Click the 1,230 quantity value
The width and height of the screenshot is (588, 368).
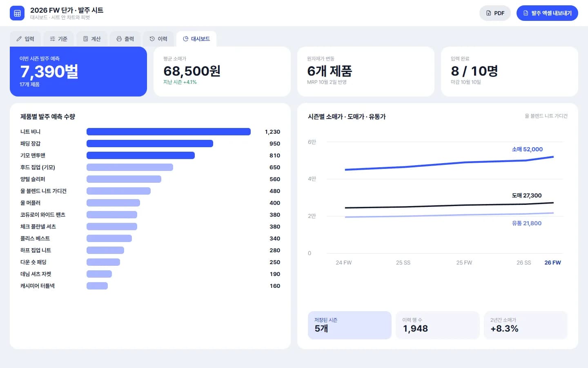272,132
